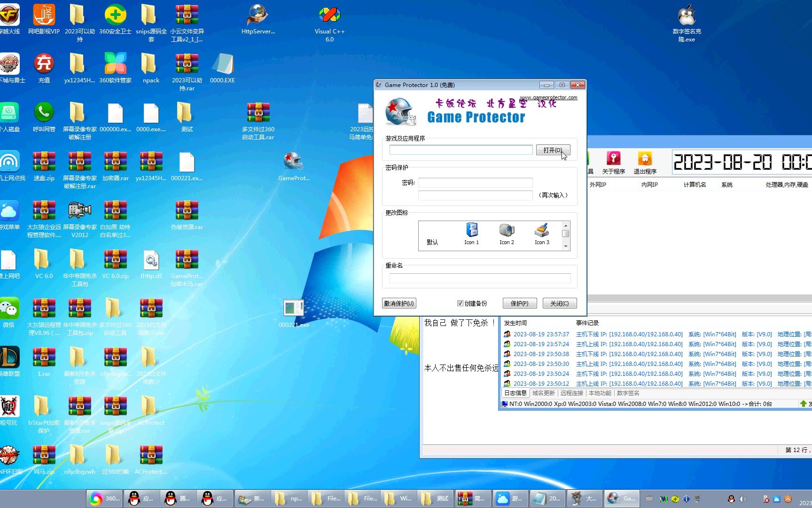This screenshot has height=508, width=812.
Task: Open the 微信 WeChat desktop icon
Action: 9,313
